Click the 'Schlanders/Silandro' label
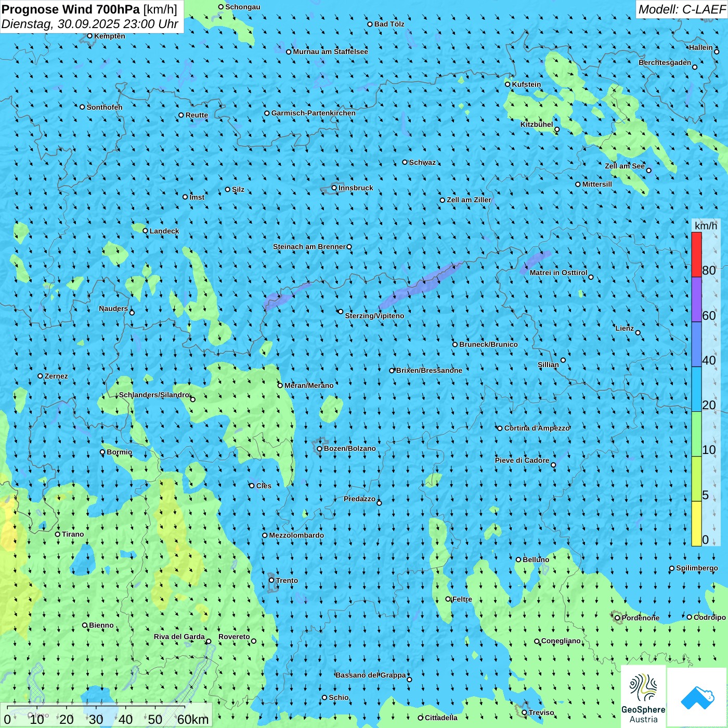728x728 pixels. tap(154, 395)
